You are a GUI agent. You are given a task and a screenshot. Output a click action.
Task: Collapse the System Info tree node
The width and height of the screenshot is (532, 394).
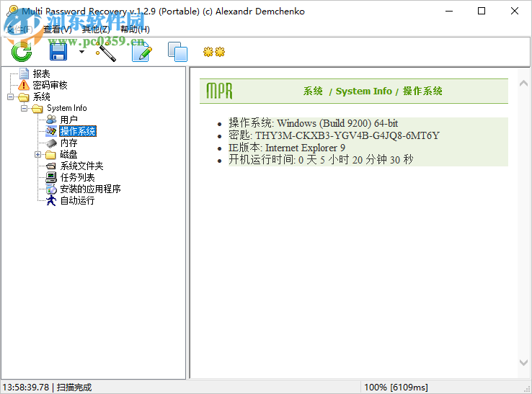24,109
